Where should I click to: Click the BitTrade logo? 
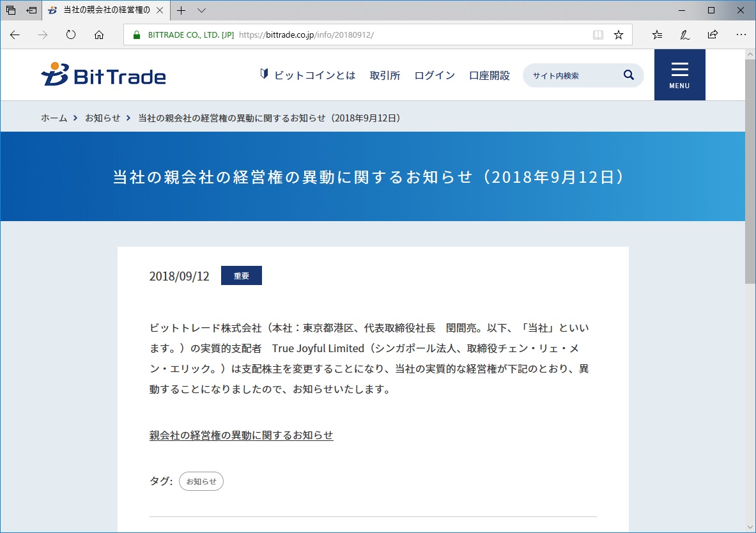[x=102, y=74]
